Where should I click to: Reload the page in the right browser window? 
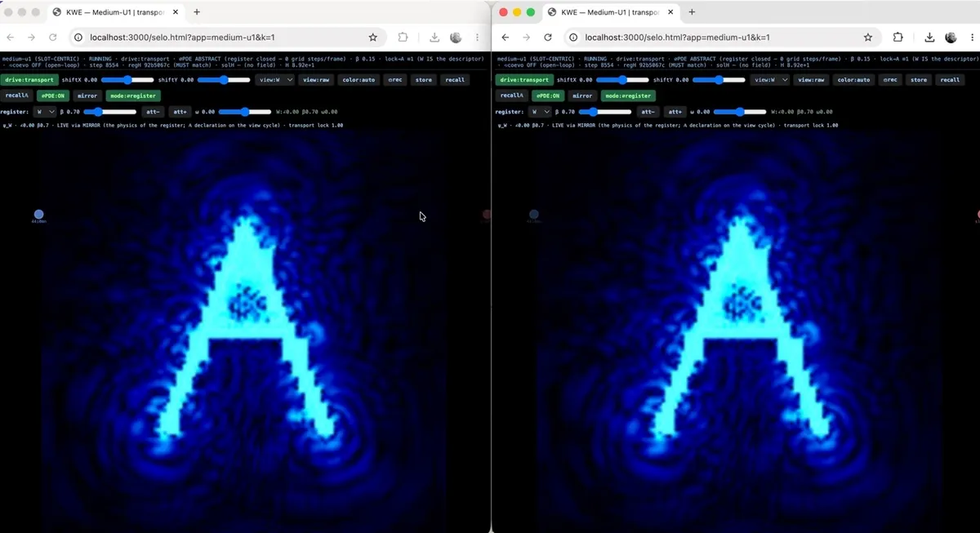[548, 38]
